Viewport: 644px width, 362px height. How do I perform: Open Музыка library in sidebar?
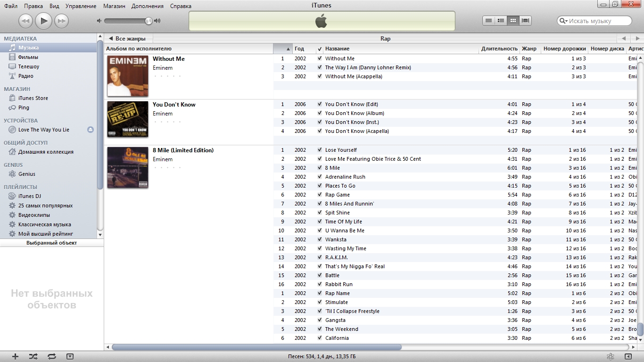tap(49, 48)
